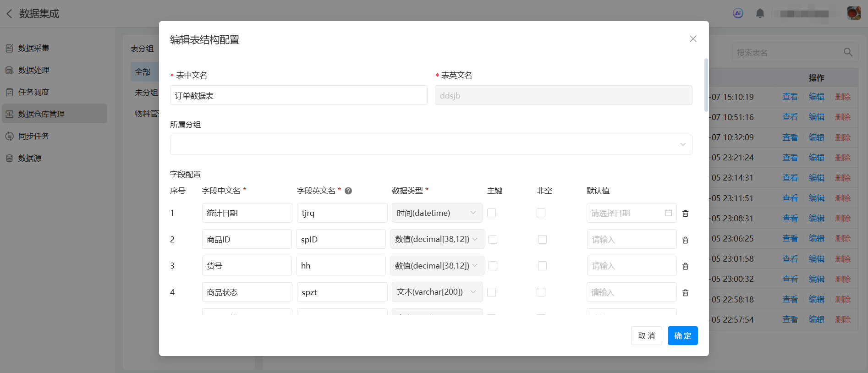Click the help icon beside 字段英文名

point(348,191)
